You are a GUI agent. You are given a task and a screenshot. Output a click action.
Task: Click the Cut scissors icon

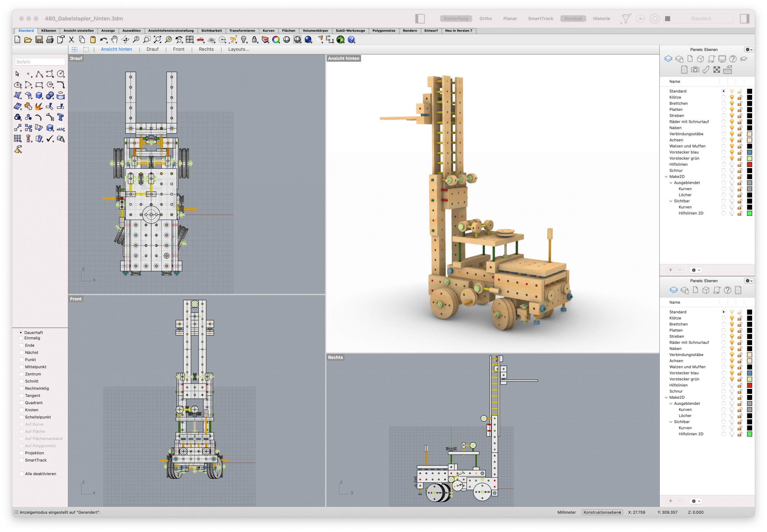tap(71, 40)
